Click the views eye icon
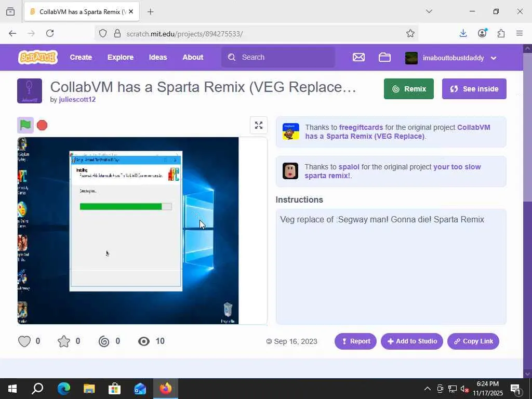 144,341
